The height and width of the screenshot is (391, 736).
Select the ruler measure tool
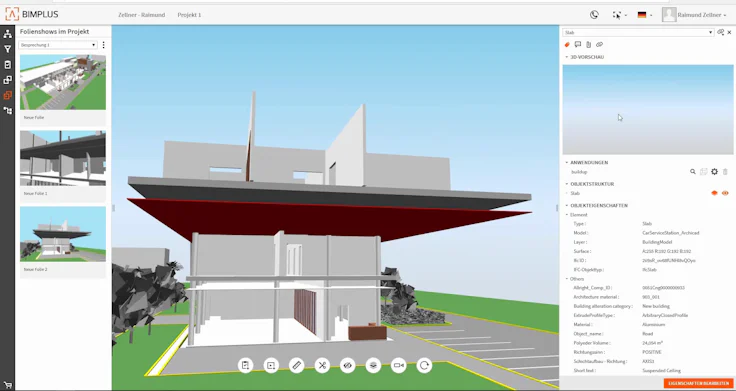297,365
